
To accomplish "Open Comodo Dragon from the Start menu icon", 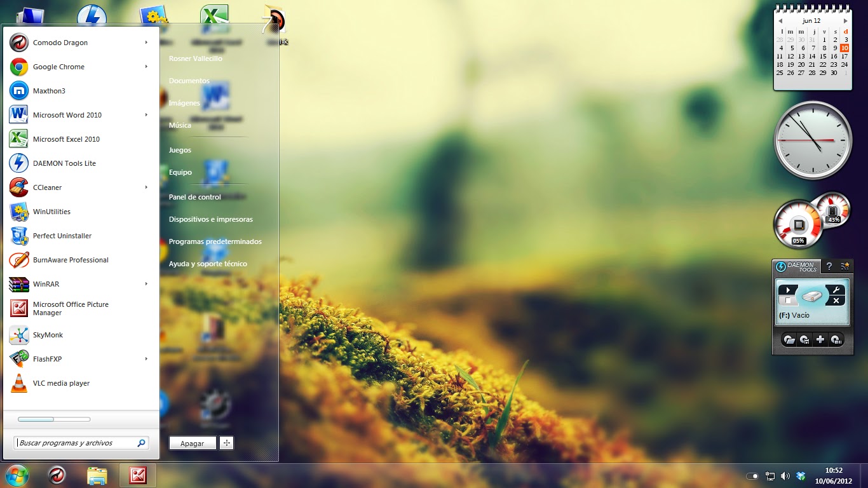I will click(x=19, y=43).
